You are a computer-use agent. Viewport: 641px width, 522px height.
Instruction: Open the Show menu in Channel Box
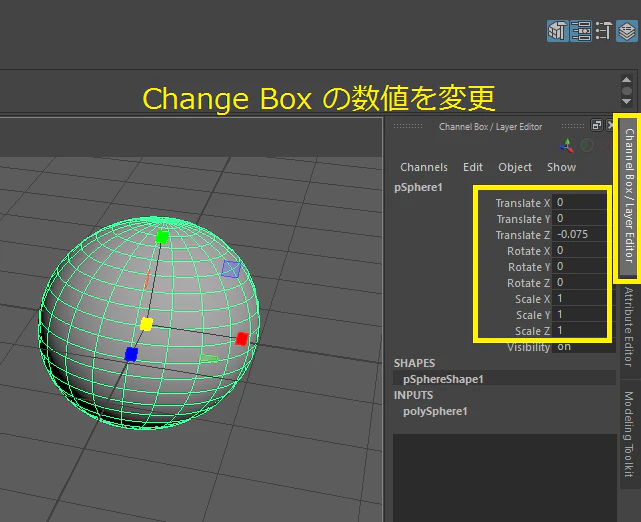tap(561, 167)
